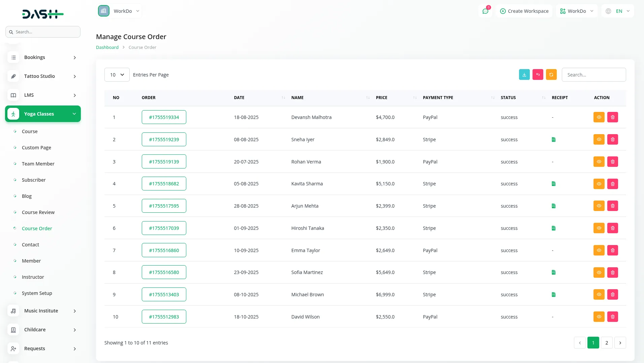This screenshot has width=644, height=363.
Task: Open Course Review in sidebar
Action: tap(38, 212)
